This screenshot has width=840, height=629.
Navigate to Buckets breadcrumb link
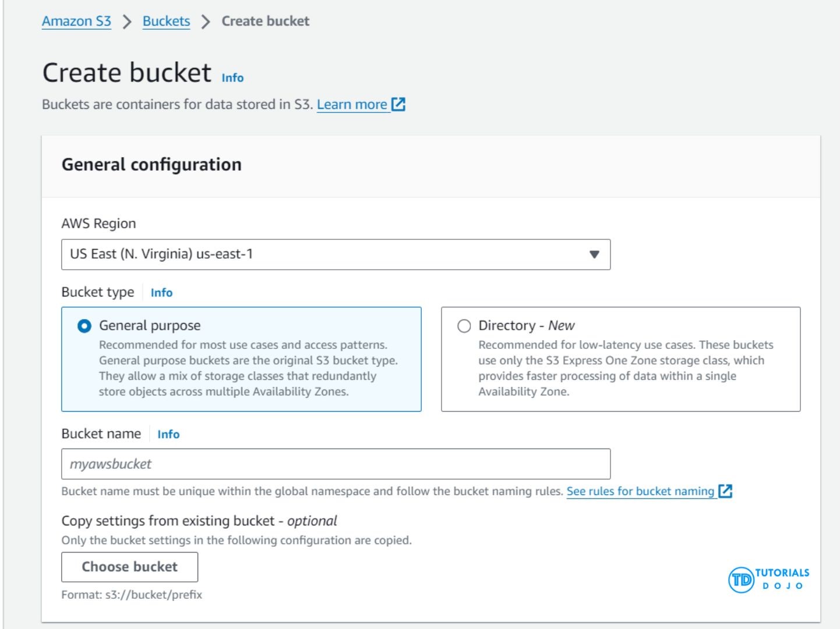[166, 22]
